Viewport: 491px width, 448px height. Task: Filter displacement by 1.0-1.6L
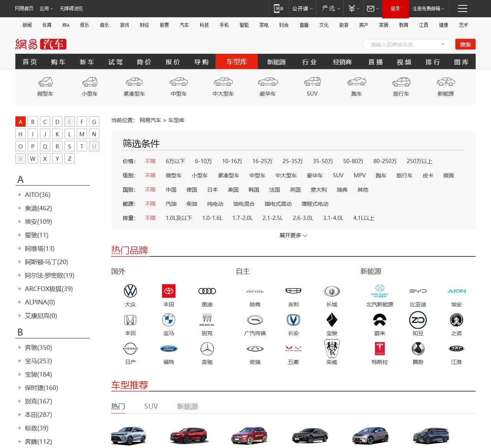coord(212,218)
